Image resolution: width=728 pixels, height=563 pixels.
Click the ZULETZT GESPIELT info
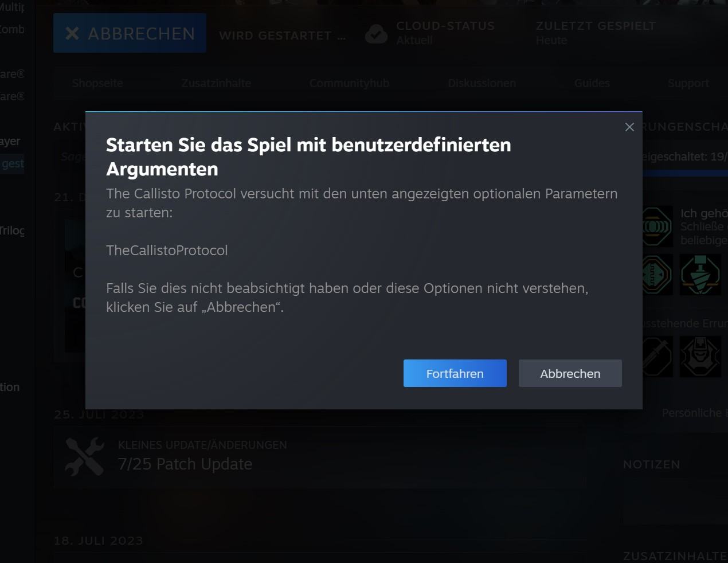tap(596, 33)
